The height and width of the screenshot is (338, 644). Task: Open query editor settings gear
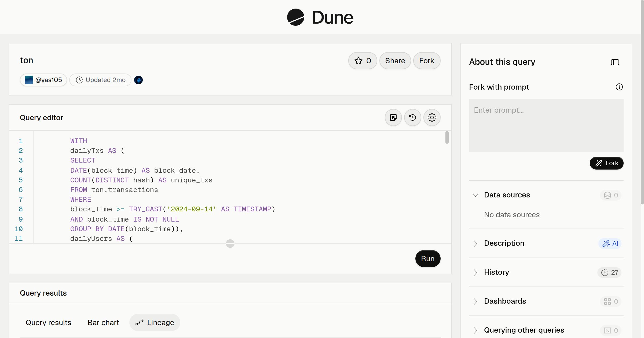(432, 117)
